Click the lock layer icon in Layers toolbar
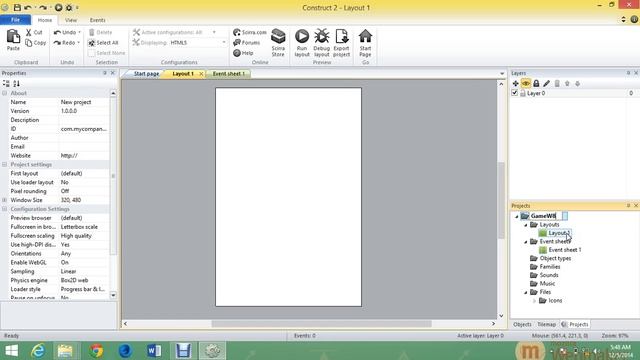The image size is (640, 360). [x=536, y=84]
